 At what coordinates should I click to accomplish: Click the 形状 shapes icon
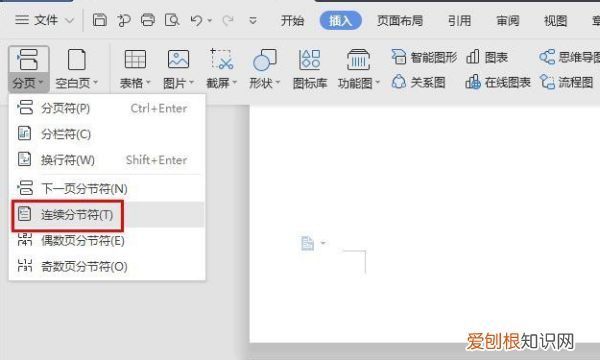tap(265, 60)
